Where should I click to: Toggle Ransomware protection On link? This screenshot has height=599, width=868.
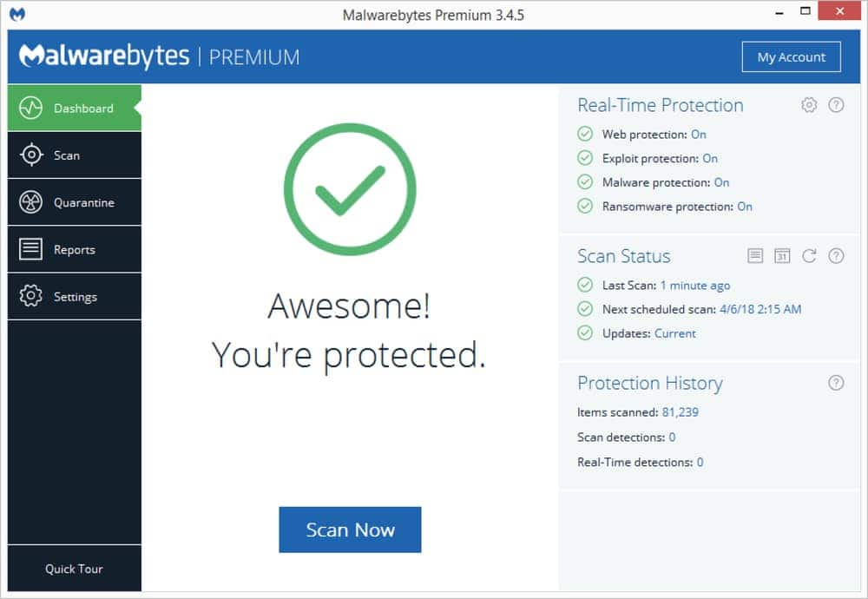(x=745, y=207)
